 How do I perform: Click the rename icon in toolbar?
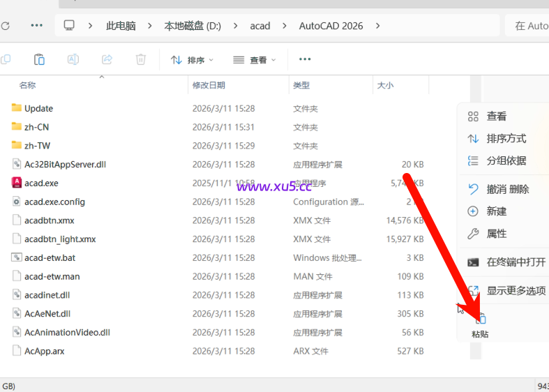(73, 60)
